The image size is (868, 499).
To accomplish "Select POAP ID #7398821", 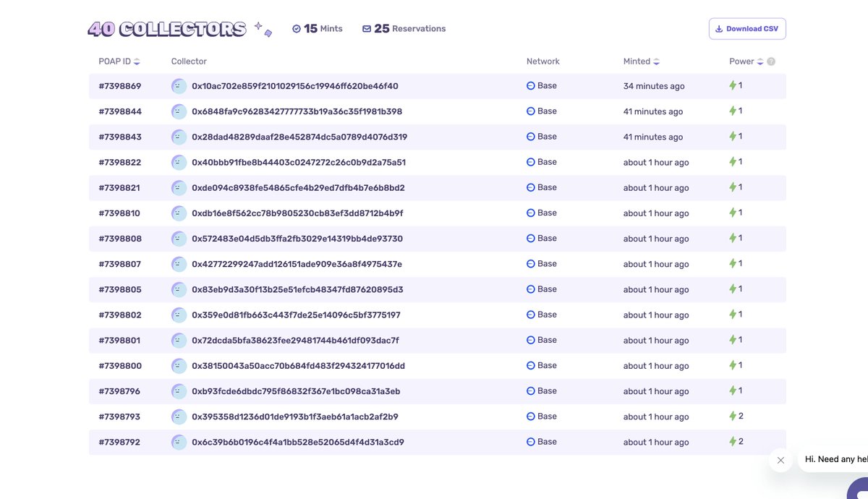I will pyautogui.click(x=119, y=188).
